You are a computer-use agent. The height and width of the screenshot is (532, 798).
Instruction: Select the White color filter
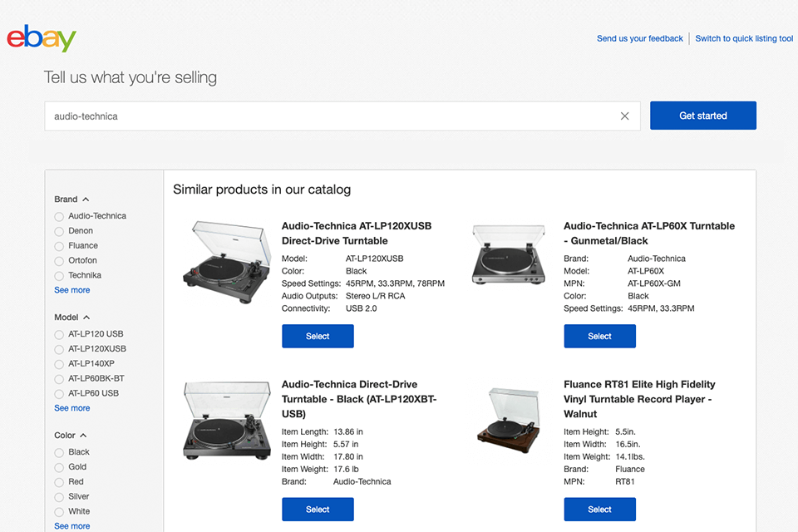pyautogui.click(x=59, y=512)
